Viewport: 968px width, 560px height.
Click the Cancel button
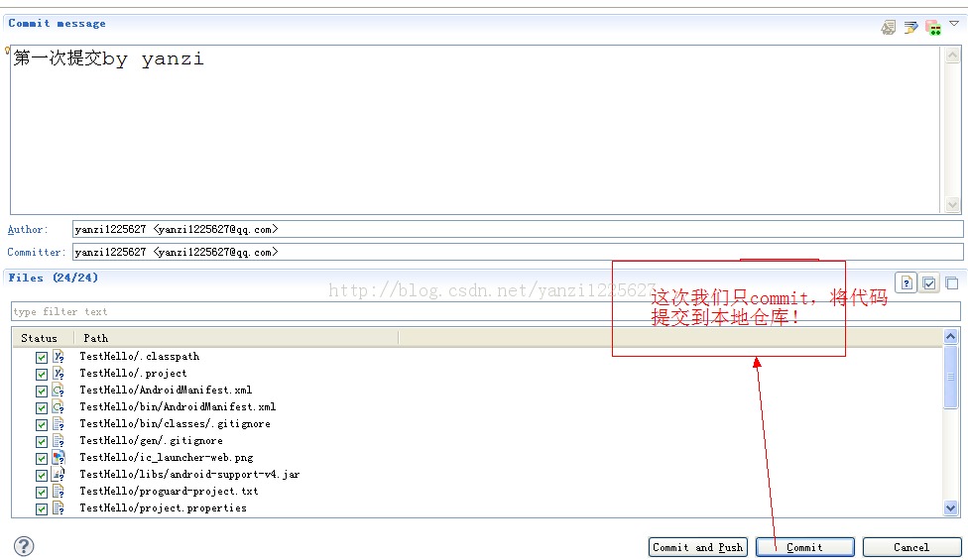pos(911,547)
